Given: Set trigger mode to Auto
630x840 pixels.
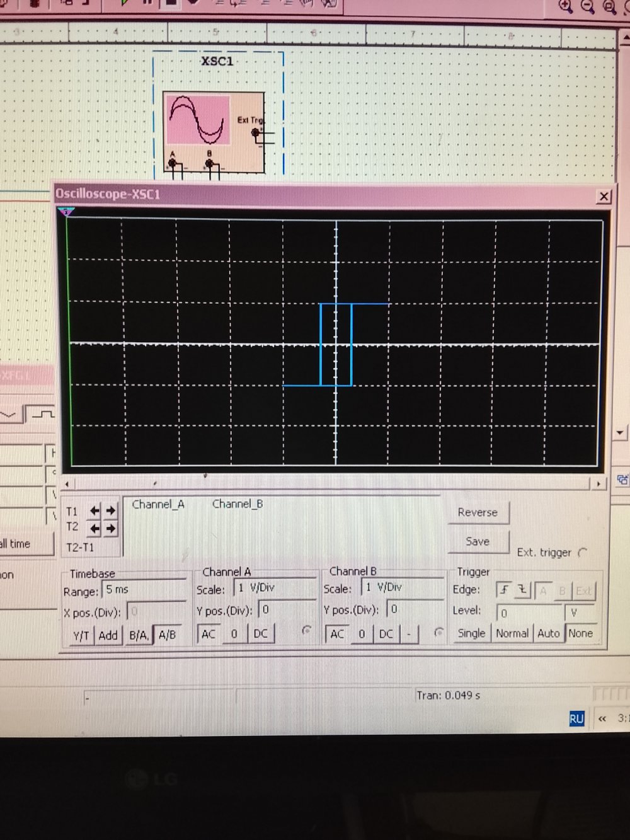Looking at the screenshot, I should click(548, 633).
